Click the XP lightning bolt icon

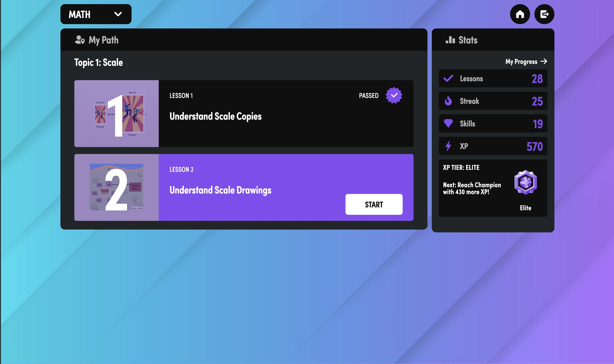pos(448,146)
